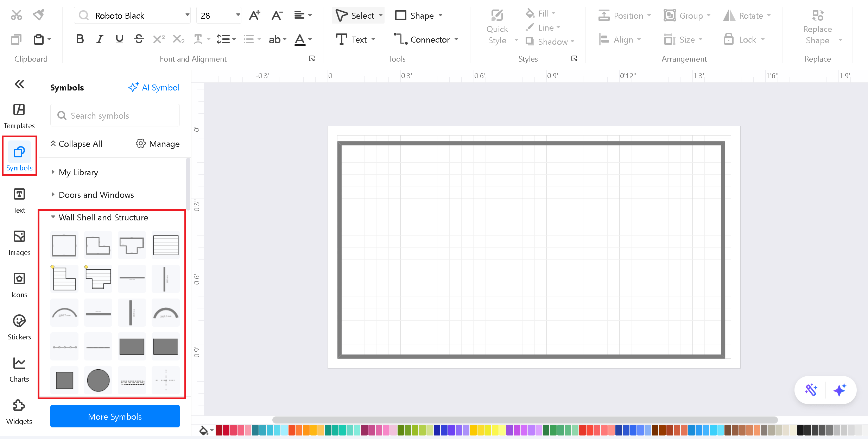
Task: Open the Images panel
Action: pos(19,243)
